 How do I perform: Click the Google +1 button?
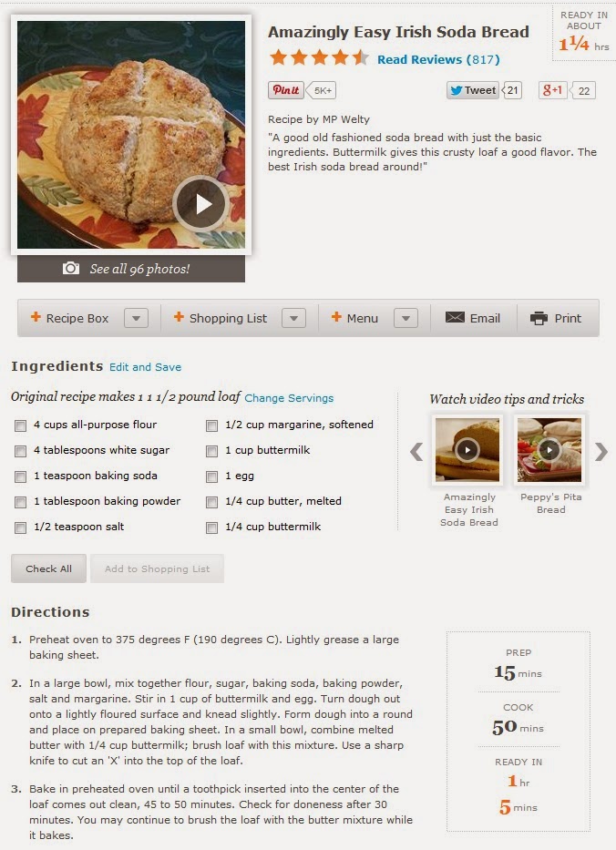tap(552, 90)
